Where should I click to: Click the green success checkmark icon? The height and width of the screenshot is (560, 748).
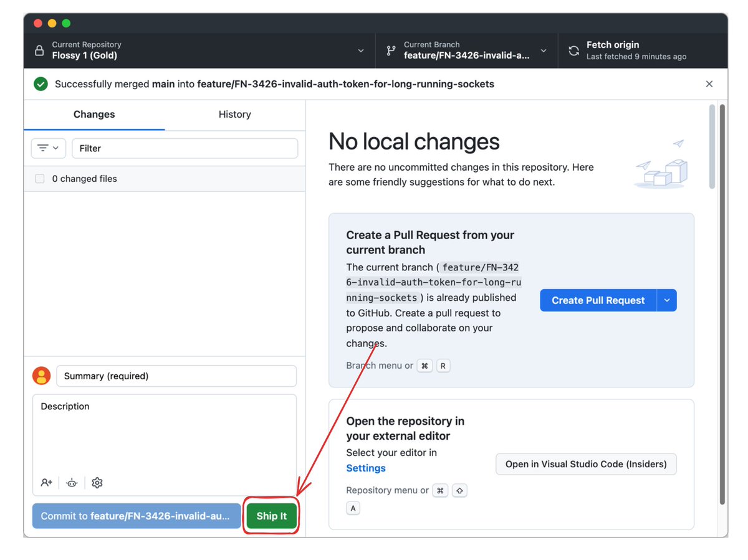(41, 84)
